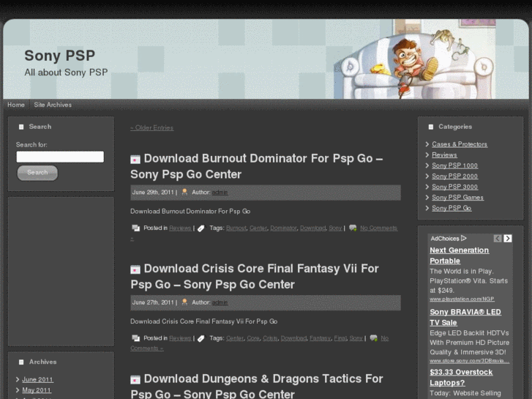Open www.playstation.com/NGP ad URL
Image resolution: width=532 pixels, height=399 pixels.
462,299
